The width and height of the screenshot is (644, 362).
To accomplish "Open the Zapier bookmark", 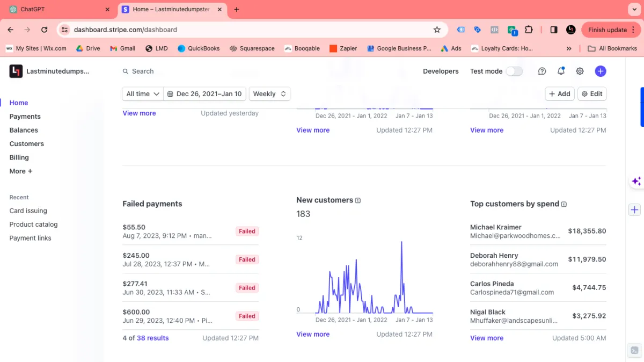I will point(343,48).
